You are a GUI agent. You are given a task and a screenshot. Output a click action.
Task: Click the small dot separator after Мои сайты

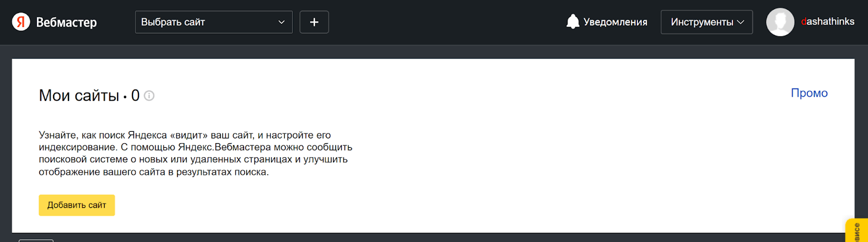[125, 97]
